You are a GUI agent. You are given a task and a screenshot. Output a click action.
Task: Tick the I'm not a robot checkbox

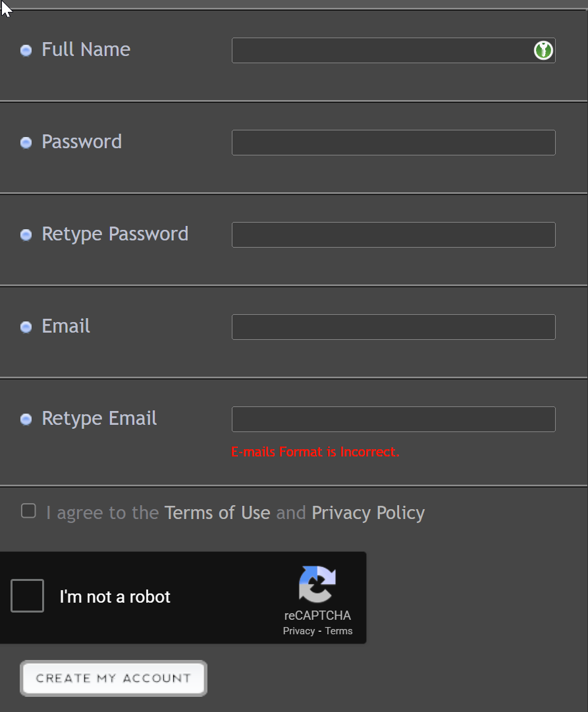point(28,596)
